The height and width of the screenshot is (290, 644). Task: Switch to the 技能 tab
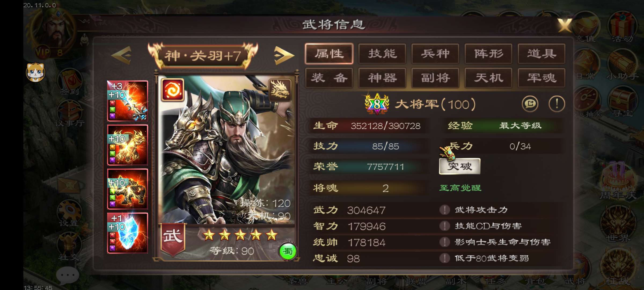[382, 54]
